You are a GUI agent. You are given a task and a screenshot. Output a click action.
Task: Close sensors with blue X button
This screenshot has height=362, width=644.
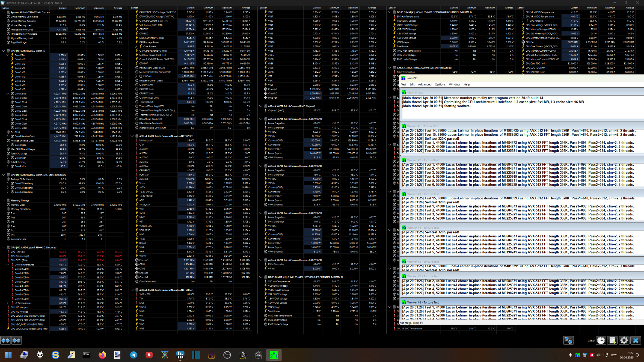coord(636,340)
